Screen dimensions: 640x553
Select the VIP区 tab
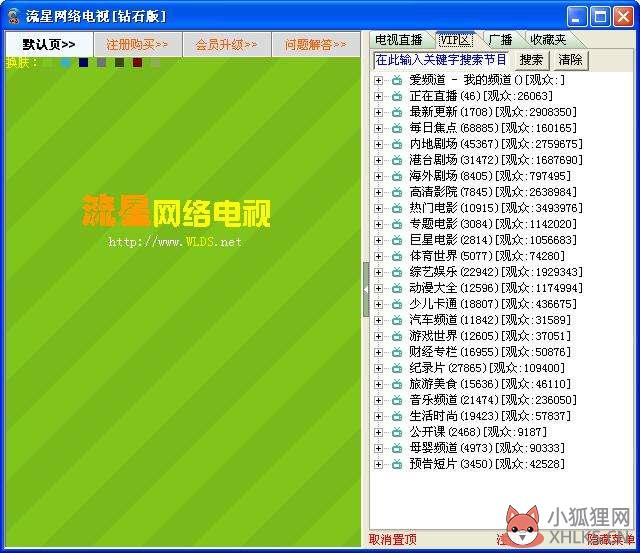click(x=456, y=40)
